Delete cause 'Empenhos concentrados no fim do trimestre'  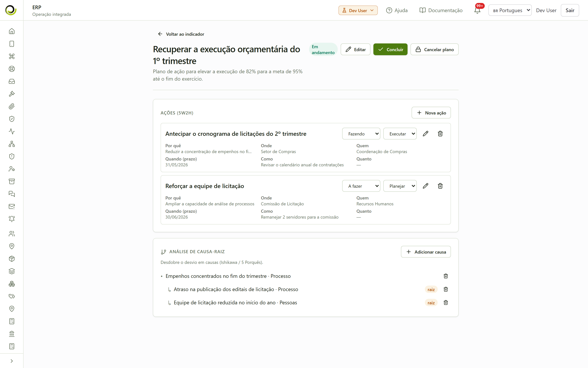pos(446,276)
